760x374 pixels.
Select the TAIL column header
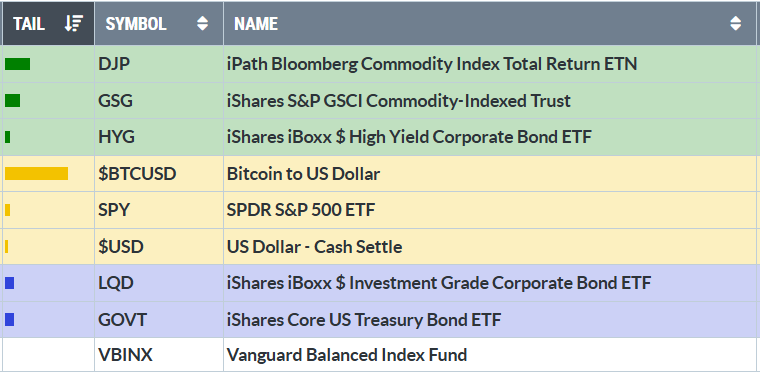48,23
